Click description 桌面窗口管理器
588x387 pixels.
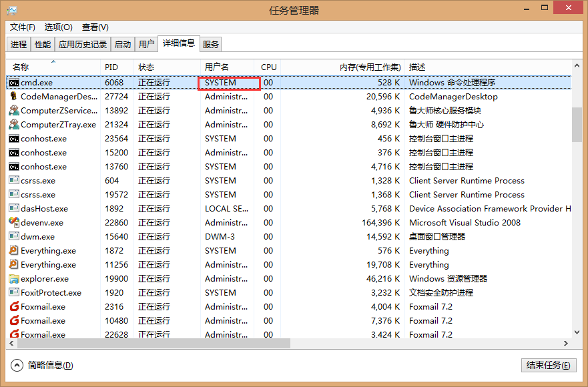(437, 237)
